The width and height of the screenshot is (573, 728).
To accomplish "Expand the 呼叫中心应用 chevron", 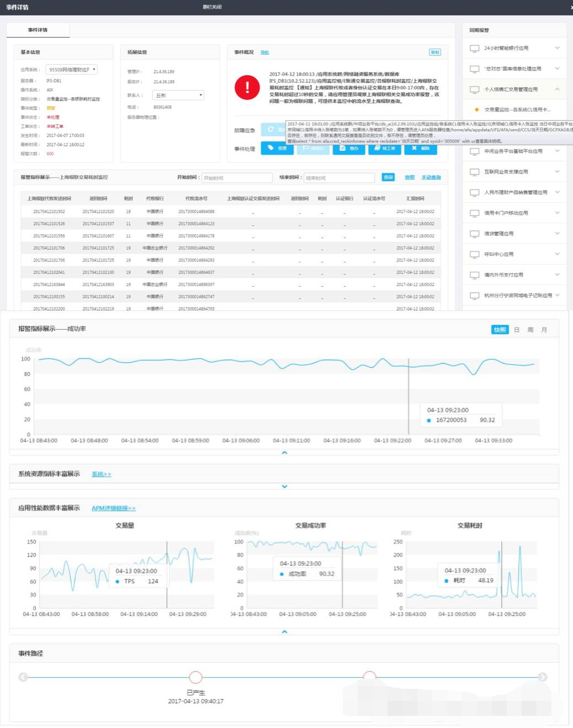I will pos(557,254).
